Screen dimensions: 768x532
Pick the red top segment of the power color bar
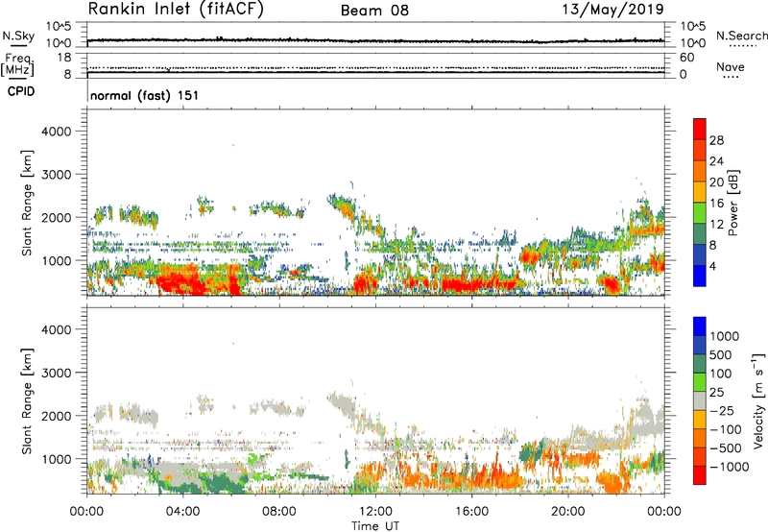click(700, 129)
